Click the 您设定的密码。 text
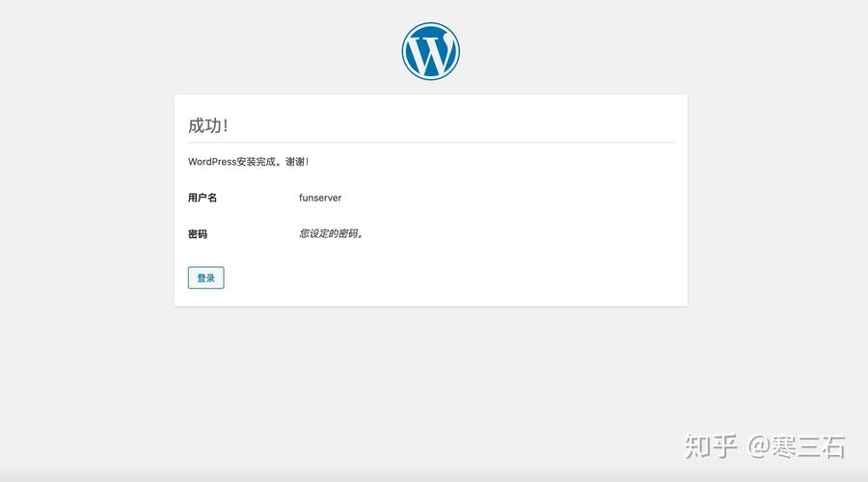 click(x=331, y=233)
